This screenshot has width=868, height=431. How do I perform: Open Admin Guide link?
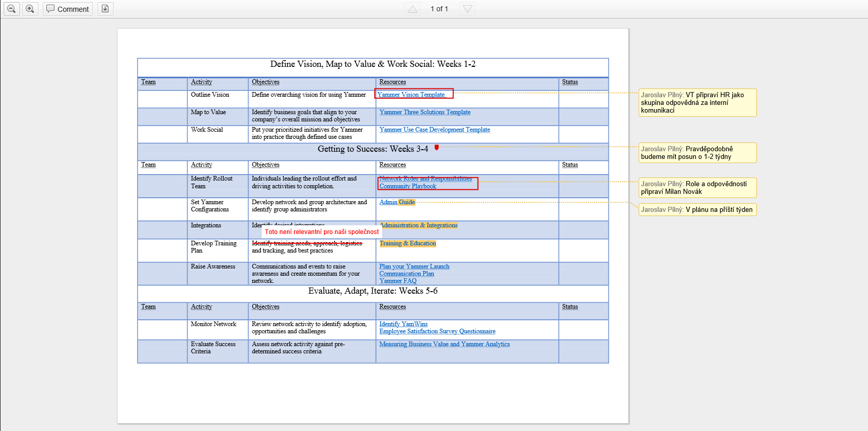(x=397, y=202)
